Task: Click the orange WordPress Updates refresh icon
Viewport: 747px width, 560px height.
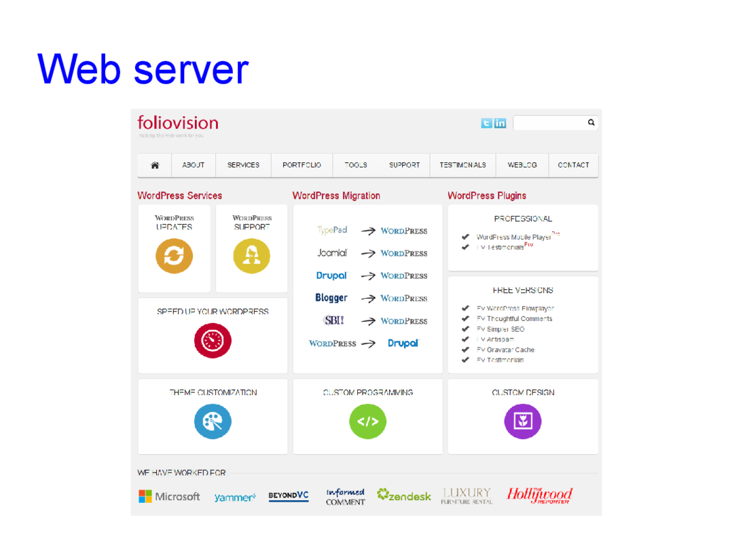Action: pos(175,256)
